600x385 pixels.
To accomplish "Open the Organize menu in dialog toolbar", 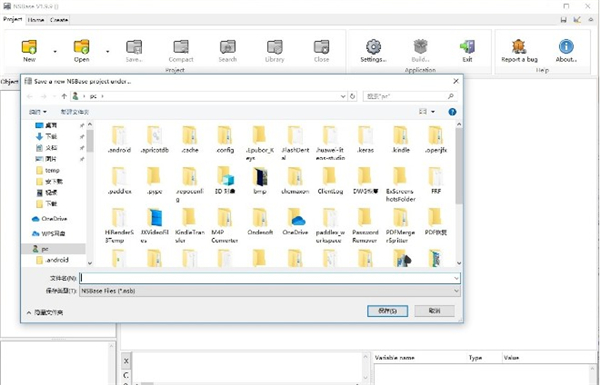I will (38, 112).
